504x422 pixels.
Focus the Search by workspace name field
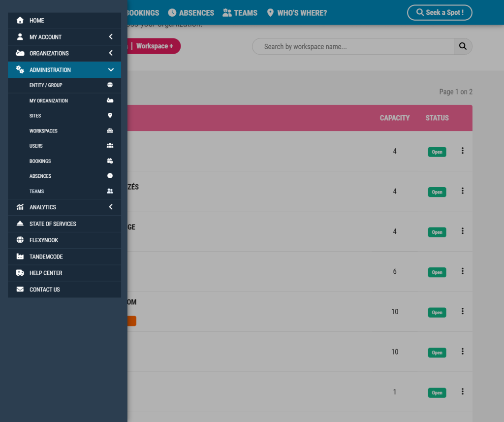[x=353, y=46]
